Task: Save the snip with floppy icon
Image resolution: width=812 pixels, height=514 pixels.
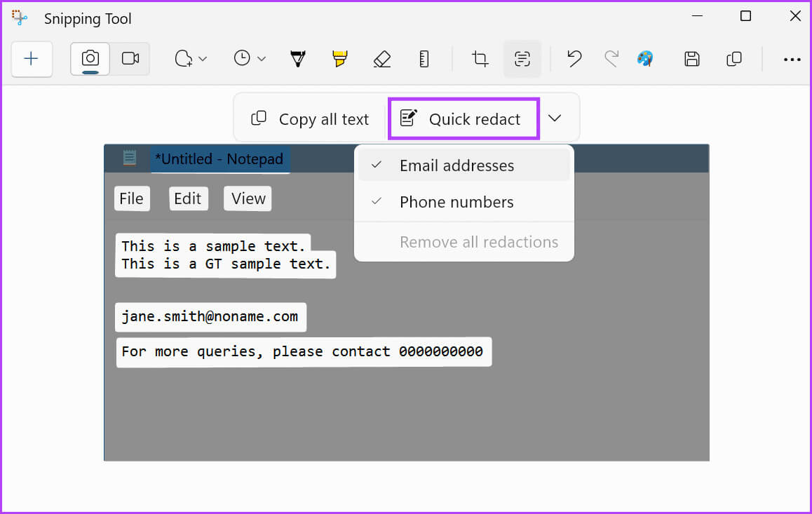Action: [692, 59]
